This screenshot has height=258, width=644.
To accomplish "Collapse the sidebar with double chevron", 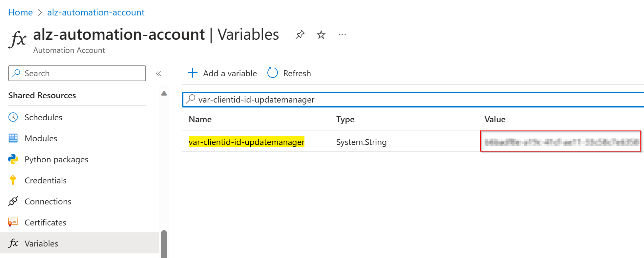I will tap(158, 73).
